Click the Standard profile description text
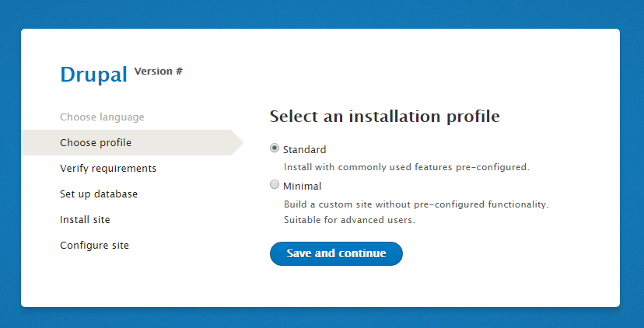 click(x=407, y=167)
